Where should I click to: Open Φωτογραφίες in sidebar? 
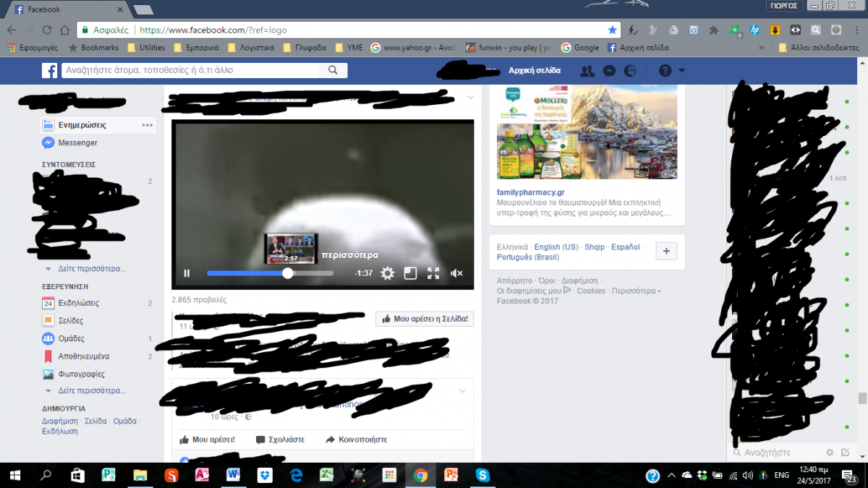(x=82, y=374)
